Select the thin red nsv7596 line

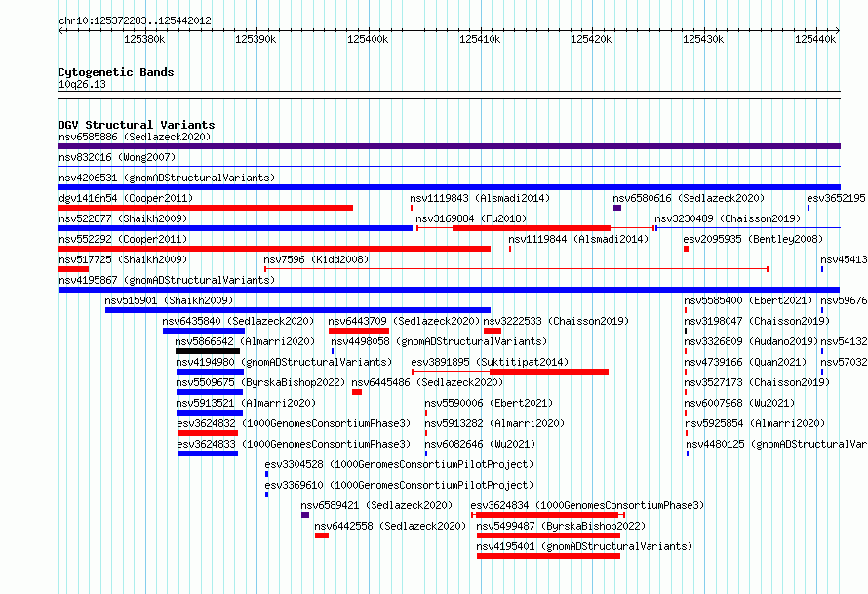point(517,269)
